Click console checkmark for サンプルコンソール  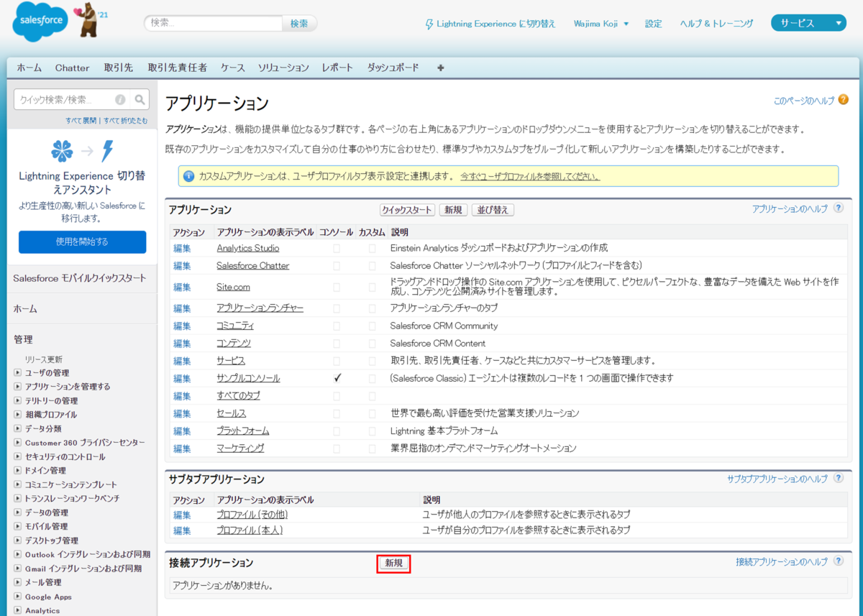tap(336, 378)
